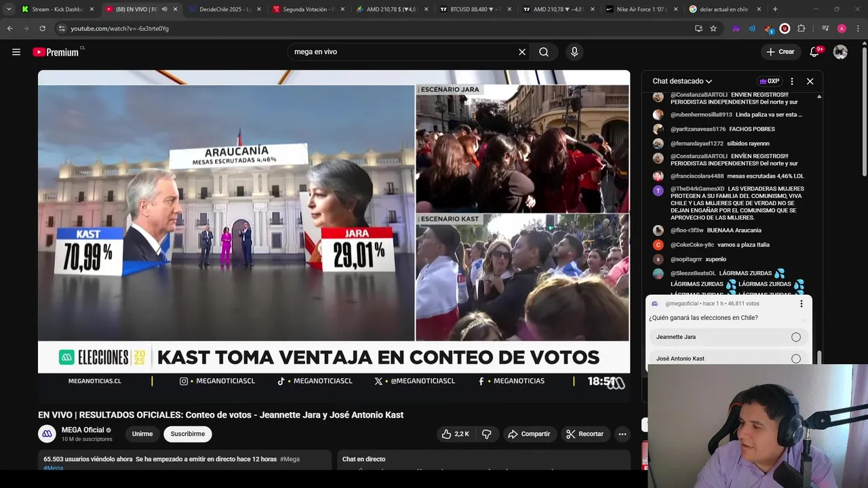The height and width of the screenshot is (488, 868).
Task: Open the Chrome three-dot menu
Action: point(858,28)
